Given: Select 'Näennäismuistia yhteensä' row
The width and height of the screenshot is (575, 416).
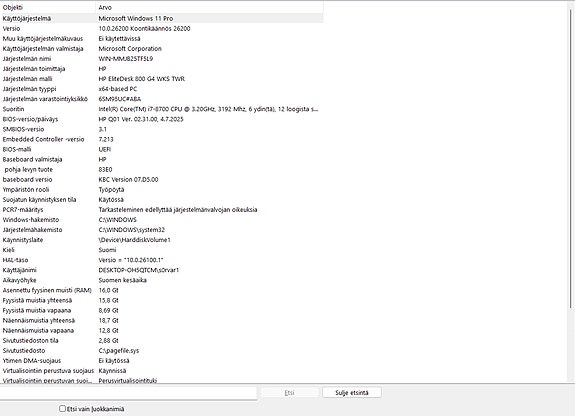Looking at the screenshot, I should click(x=39, y=320).
